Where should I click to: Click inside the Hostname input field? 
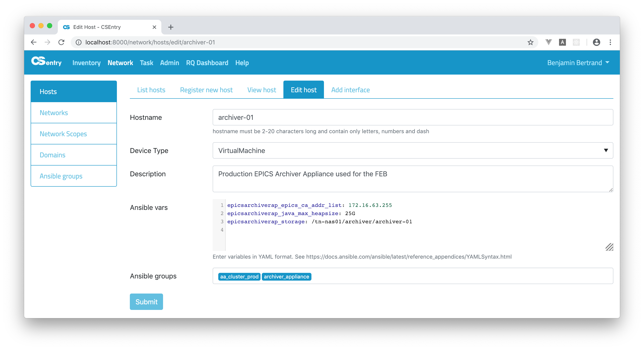413,117
